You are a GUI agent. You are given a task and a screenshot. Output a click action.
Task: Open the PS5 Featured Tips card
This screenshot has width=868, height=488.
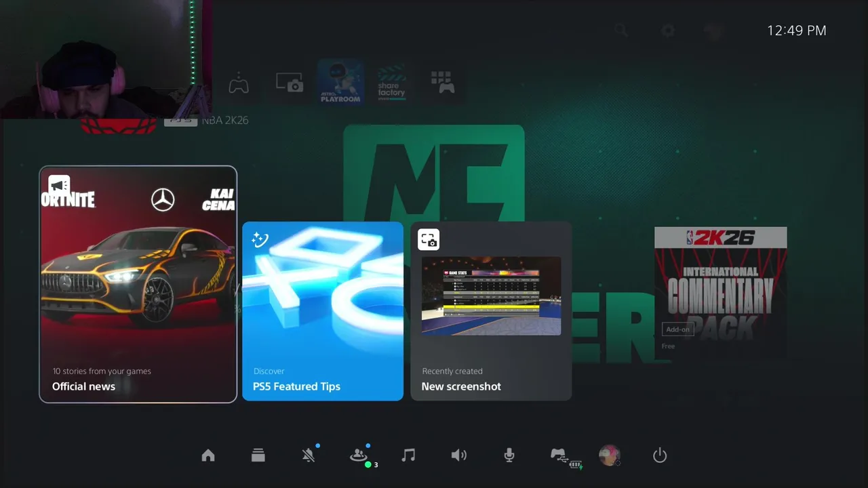click(323, 311)
